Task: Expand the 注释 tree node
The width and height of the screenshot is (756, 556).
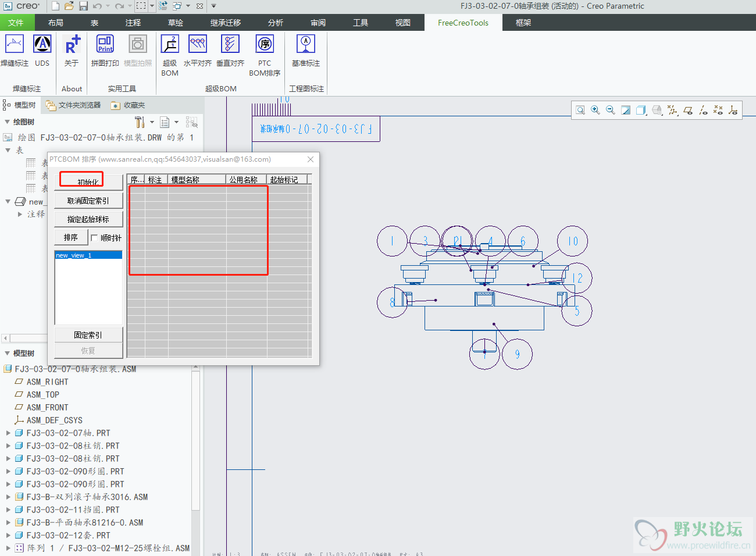Action: tap(20, 214)
